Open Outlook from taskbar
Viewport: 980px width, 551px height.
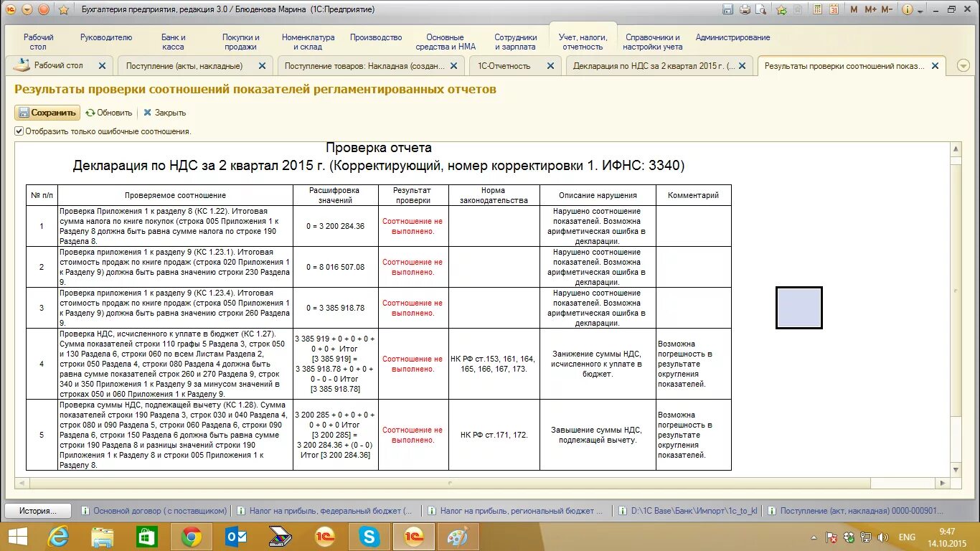tap(236, 537)
